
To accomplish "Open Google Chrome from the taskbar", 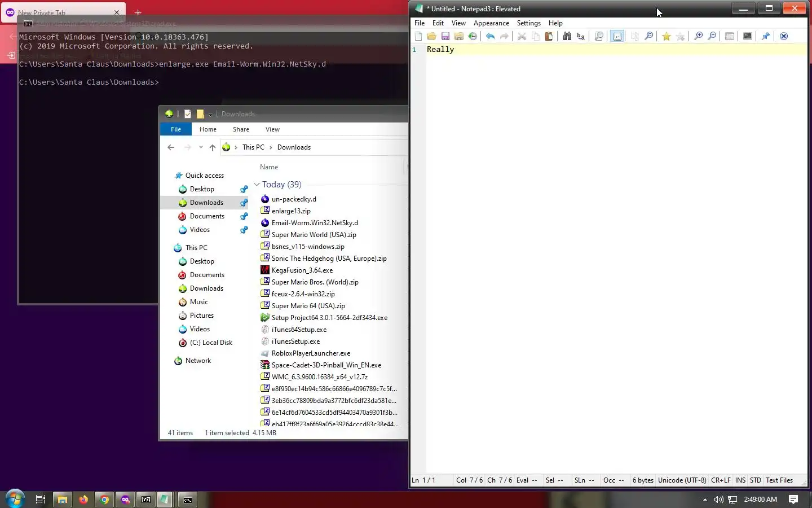I will point(104,500).
